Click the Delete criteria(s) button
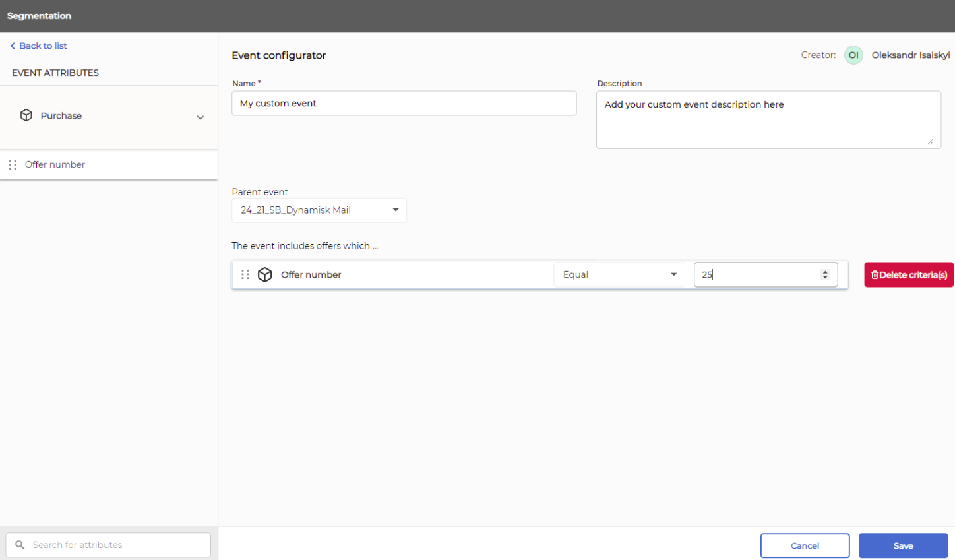955x560 pixels. coord(909,274)
